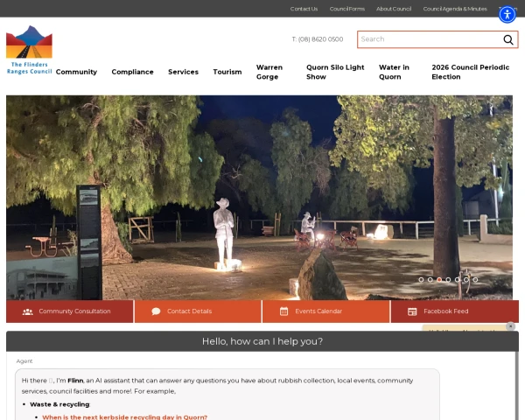
Task: Click The Flinders Ranges Council logo
Action: [29, 50]
